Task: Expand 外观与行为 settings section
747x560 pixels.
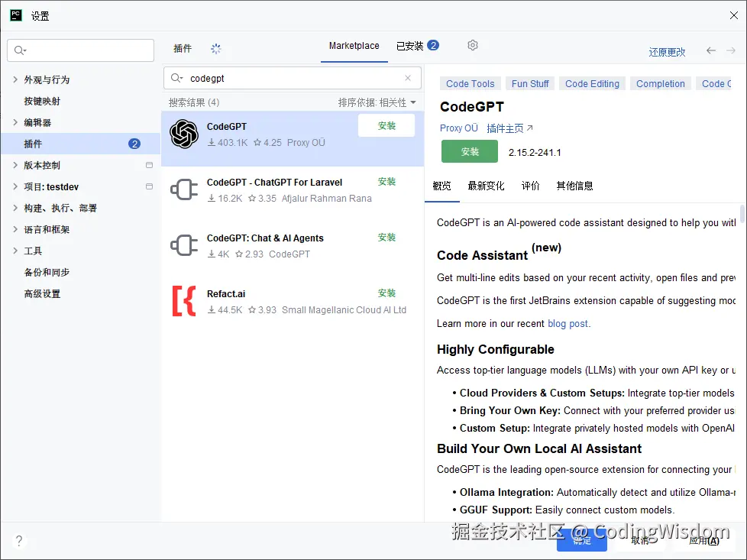Action: [x=15, y=79]
